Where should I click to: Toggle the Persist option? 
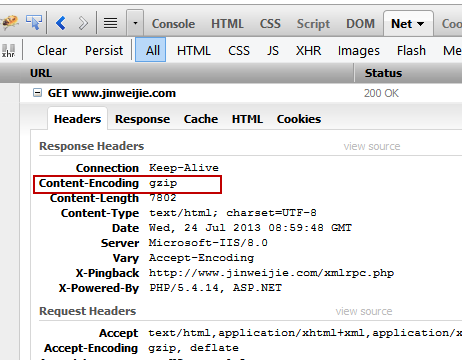[104, 51]
